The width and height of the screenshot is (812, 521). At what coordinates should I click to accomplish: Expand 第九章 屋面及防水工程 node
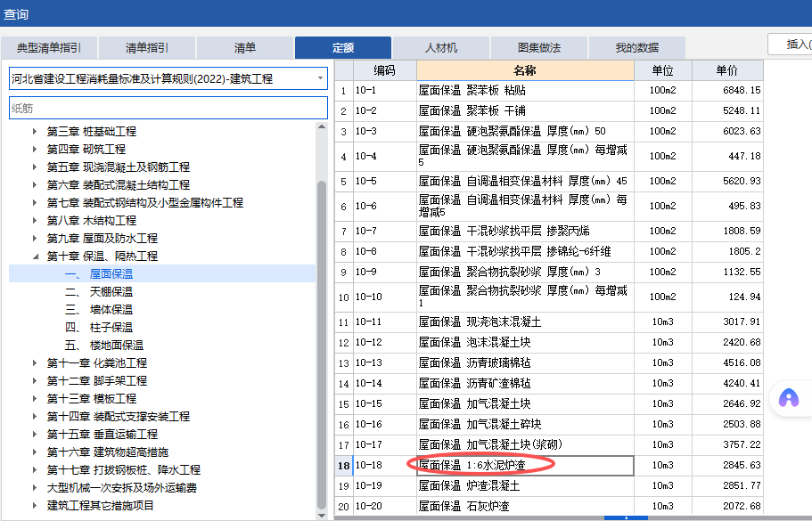tap(35, 239)
